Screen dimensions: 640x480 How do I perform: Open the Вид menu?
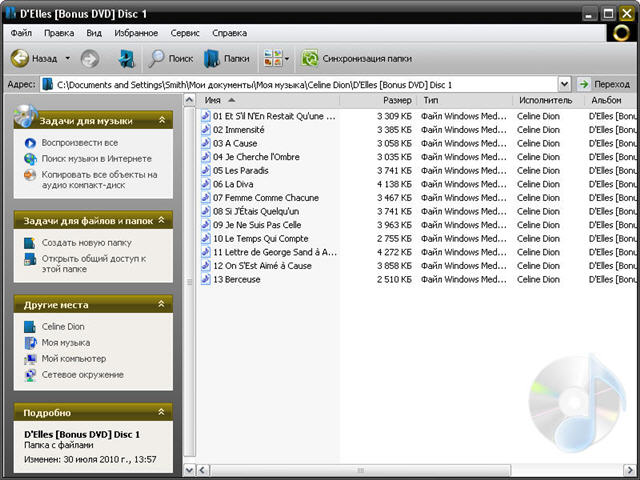[x=94, y=33]
